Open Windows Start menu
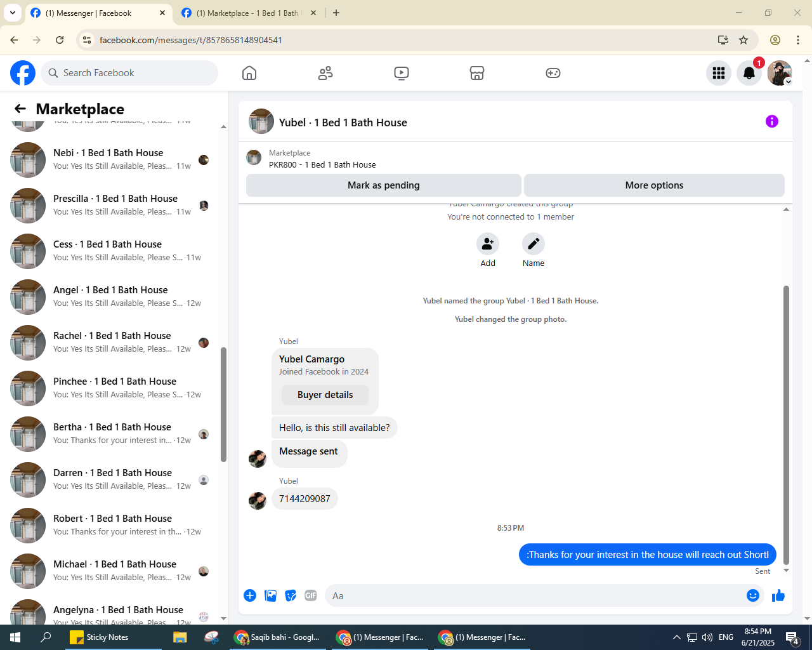 click(15, 637)
